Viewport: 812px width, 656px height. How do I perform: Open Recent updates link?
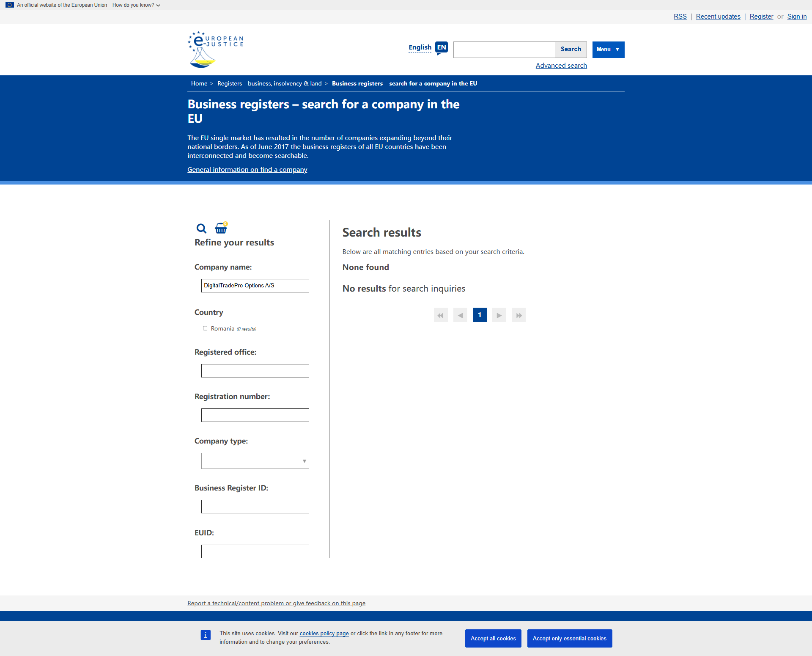pyautogui.click(x=718, y=17)
